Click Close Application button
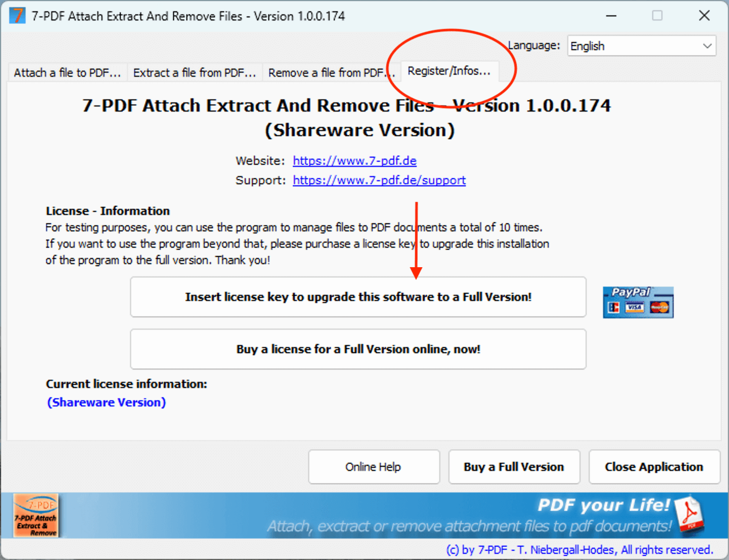 coord(654,467)
